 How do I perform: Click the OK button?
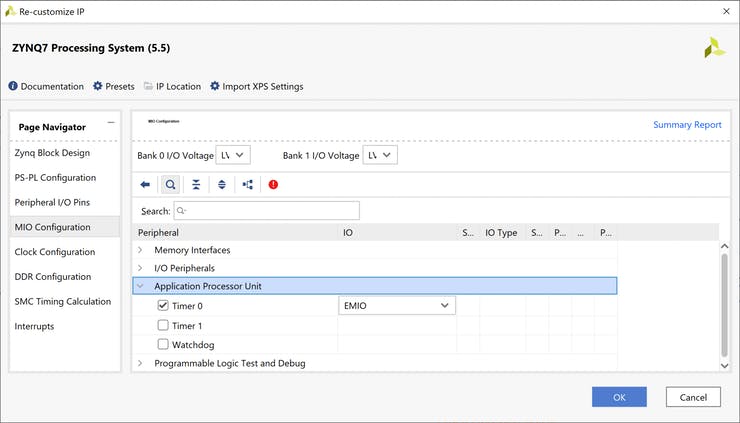tap(619, 397)
